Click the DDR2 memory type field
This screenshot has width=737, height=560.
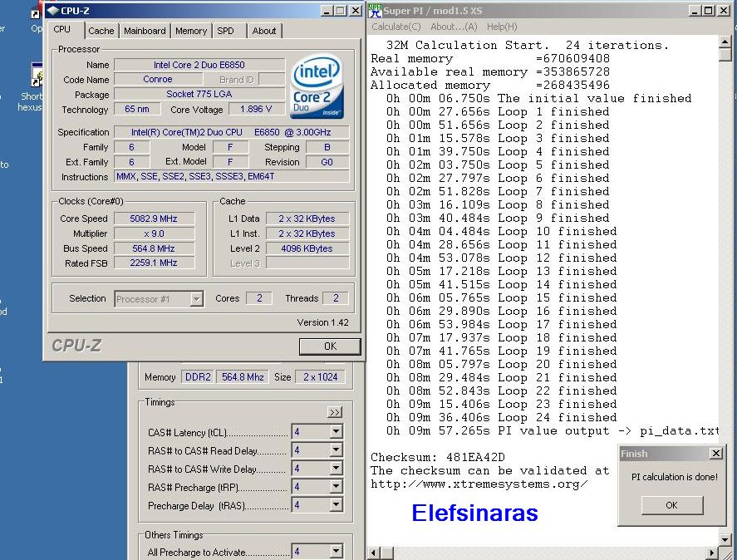pyautogui.click(x=198, y=377)
